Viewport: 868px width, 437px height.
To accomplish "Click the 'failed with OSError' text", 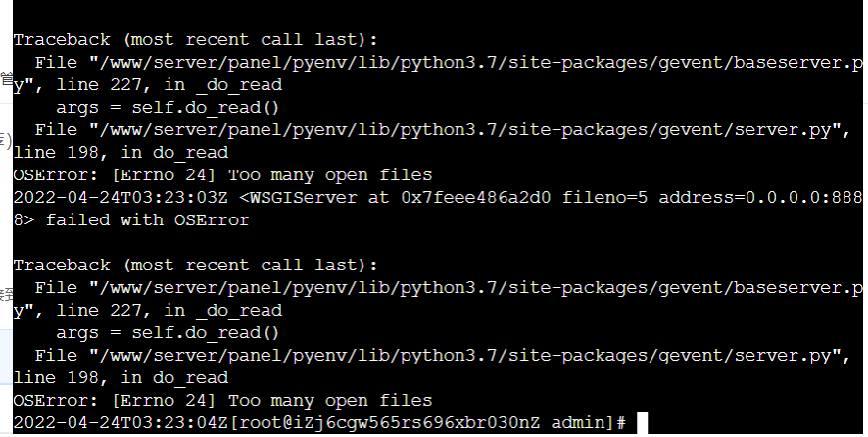I will click(147, 220).
